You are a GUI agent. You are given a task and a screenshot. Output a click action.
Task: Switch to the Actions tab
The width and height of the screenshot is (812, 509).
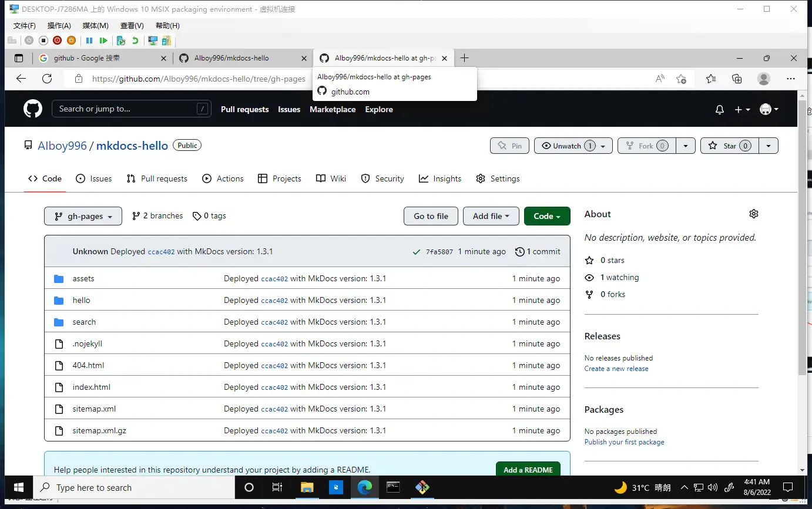click(x=223, y=178)
